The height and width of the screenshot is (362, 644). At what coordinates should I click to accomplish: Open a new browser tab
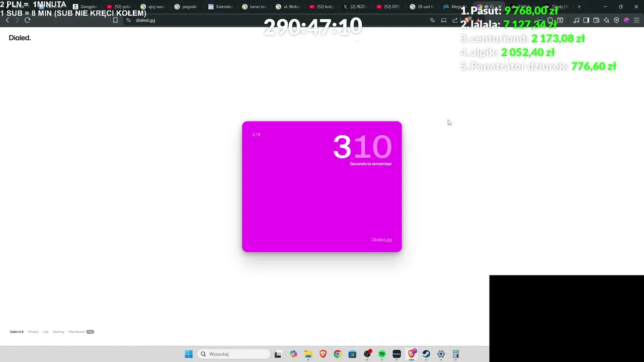[x=579, y=7]
